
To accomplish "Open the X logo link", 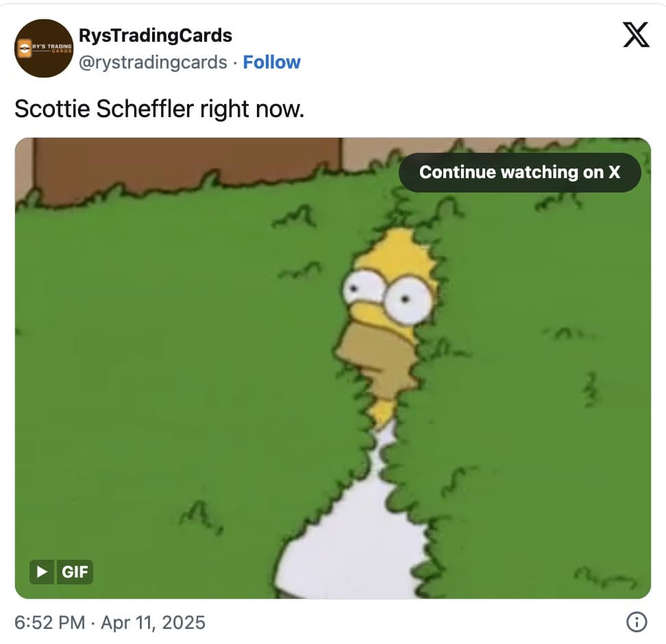I will [636, 35].
